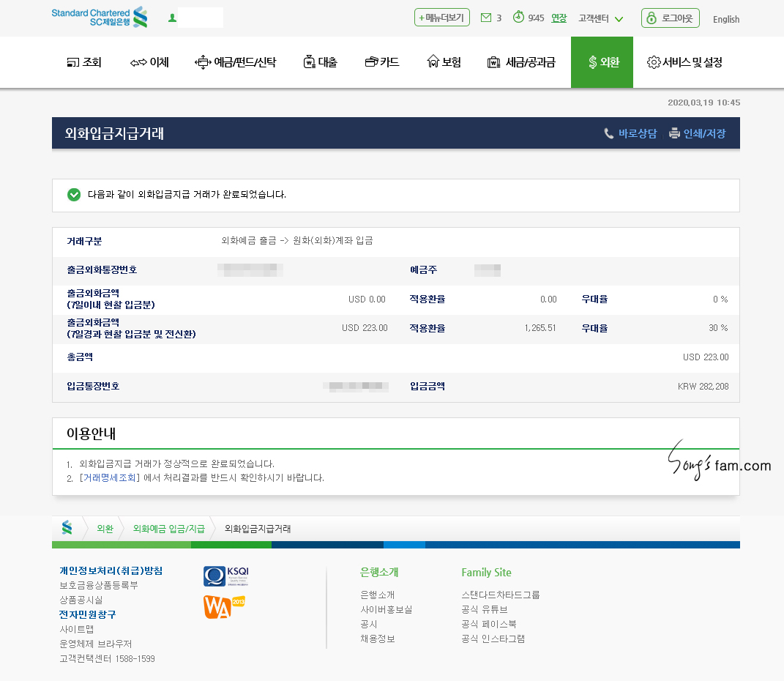Open 공식 인스타그램 link
Viewport: 784px width, 681px height.
coord(493,639)
